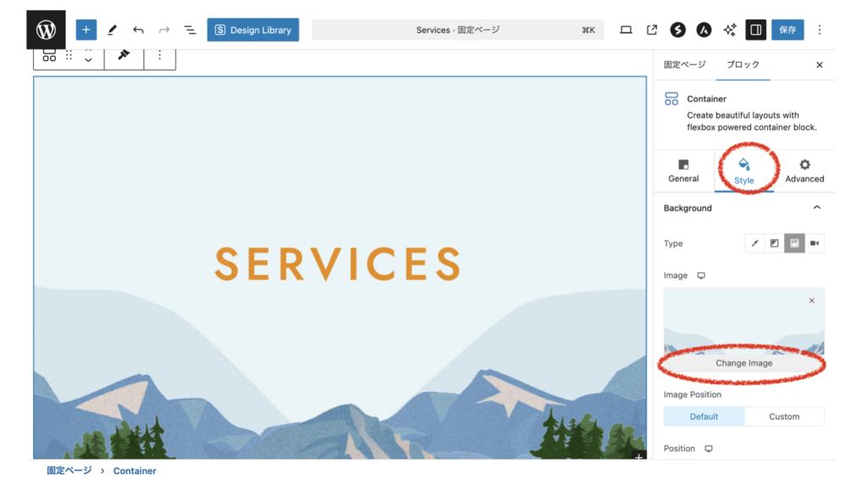Select Custom image position

pos(783,417)
